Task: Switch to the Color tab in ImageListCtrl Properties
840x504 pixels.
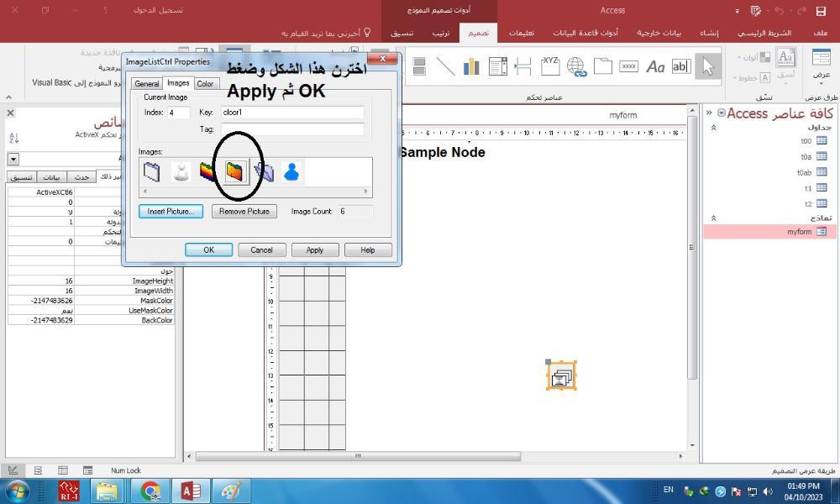Action: point(205,83)
